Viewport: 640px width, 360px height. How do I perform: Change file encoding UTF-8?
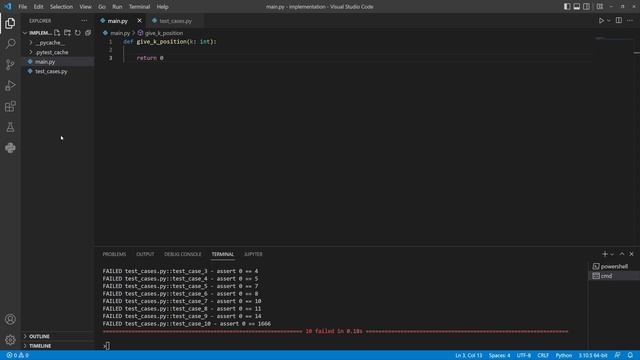point(524,355)
